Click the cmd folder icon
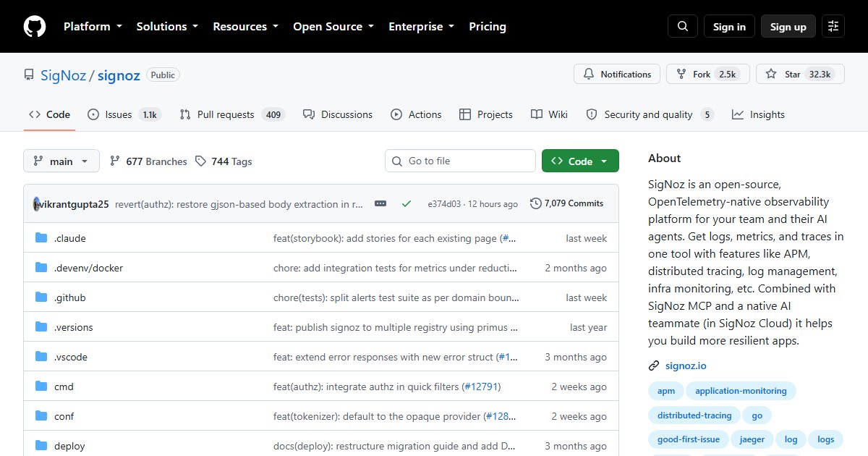Image resolution: width=868 pixels, height=456 pixels. click(x=41, y=387)
